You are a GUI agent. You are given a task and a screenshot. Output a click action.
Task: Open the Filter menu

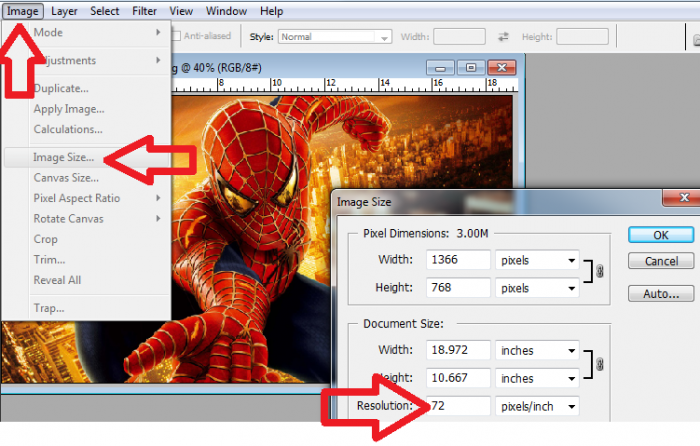[144, 11]
